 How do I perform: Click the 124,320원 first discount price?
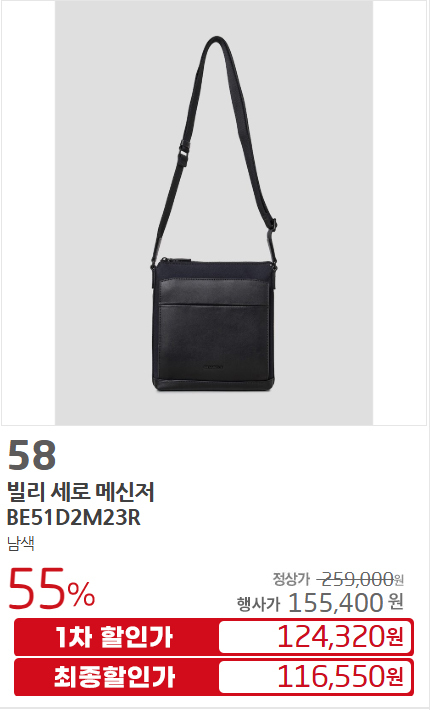click(x=340, y=637)
